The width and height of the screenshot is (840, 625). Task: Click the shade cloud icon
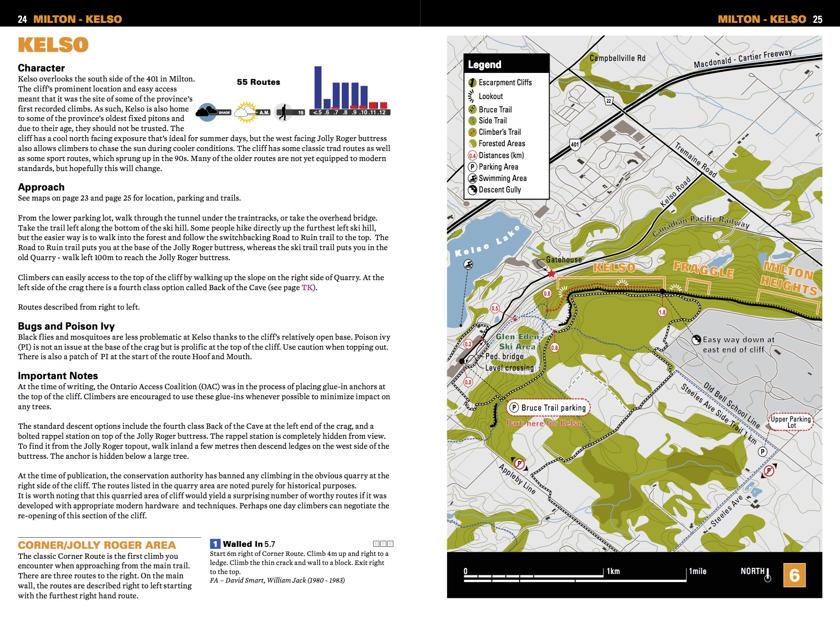pyautogui.click(x=207, y=112)
